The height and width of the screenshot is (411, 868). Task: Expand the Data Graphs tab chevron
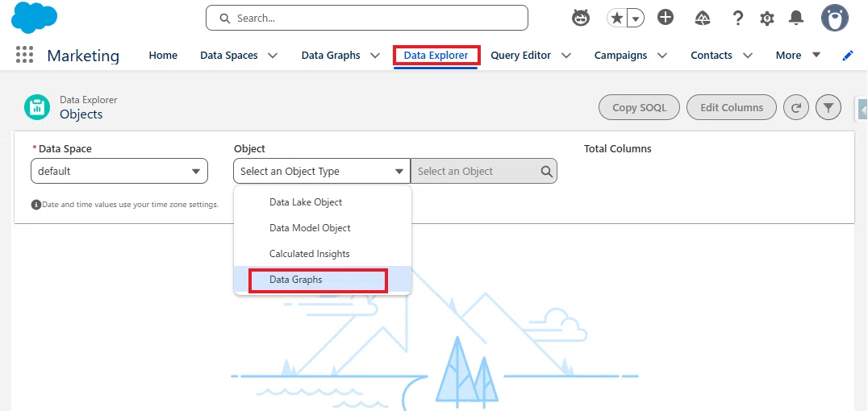(x=375, y=56)
